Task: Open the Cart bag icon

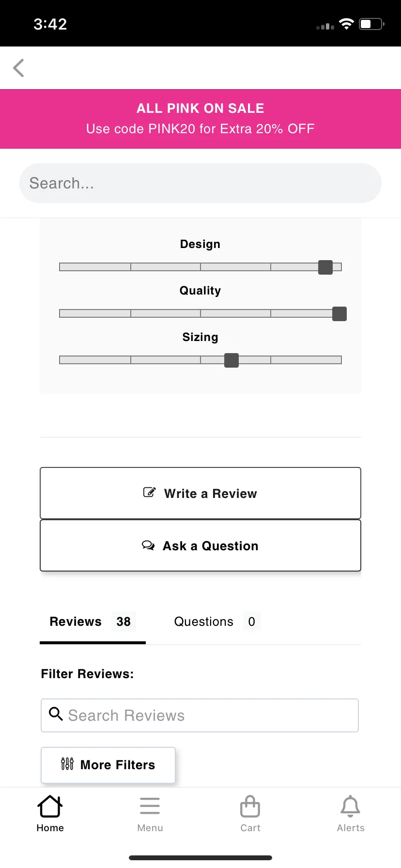Action: [250, 806]
